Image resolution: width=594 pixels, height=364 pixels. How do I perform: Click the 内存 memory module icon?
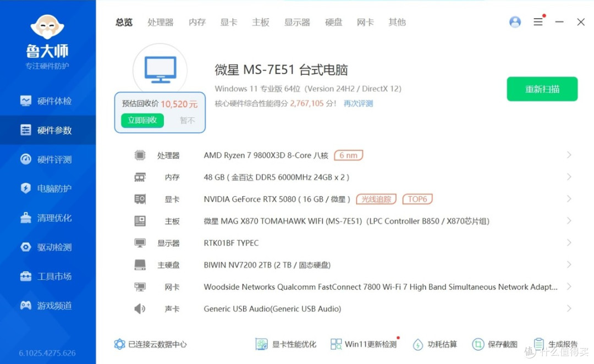click(x=140, y=177)
